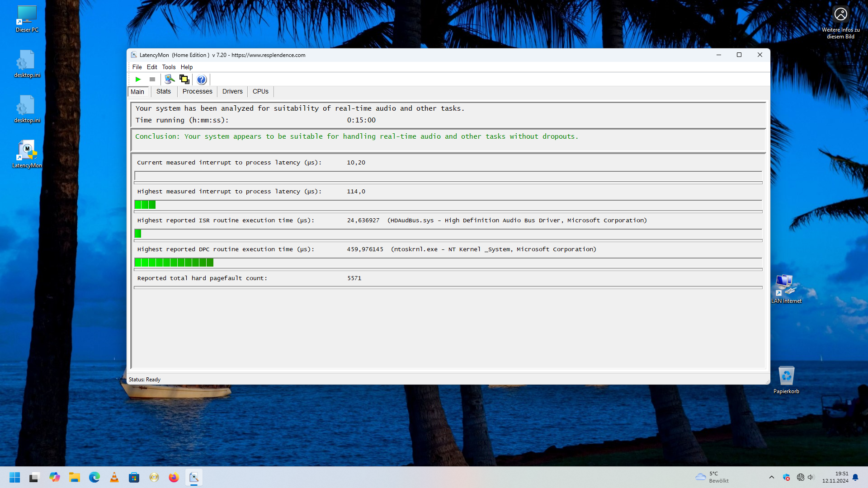The width and height of the screenshot is (868, 488).
Task: Switch to the Stats tab
Action: pyautogui.click(x=164, y=91)
